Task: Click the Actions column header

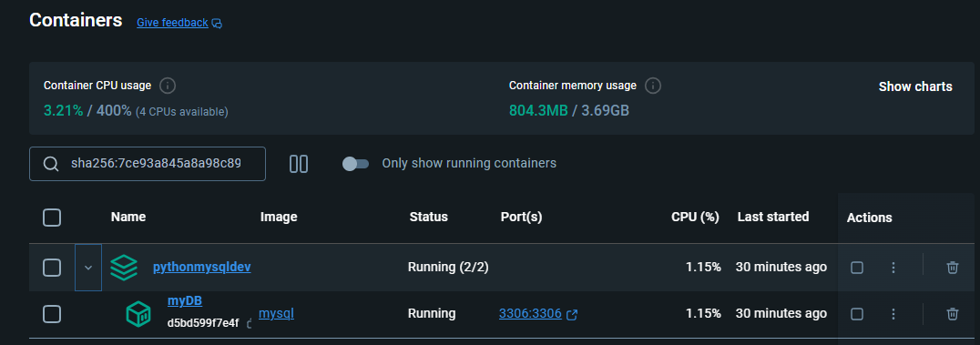Action: (x=870, y=218)
